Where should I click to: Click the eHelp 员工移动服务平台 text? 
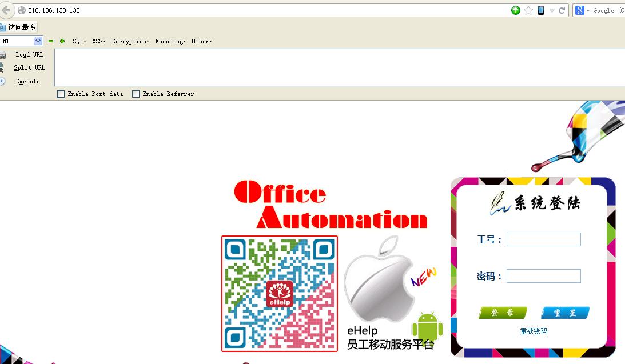[x=390, y=337]
